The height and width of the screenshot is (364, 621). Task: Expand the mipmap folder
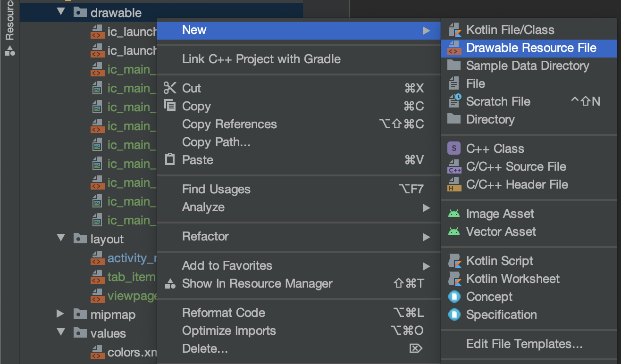pos(61,314)
